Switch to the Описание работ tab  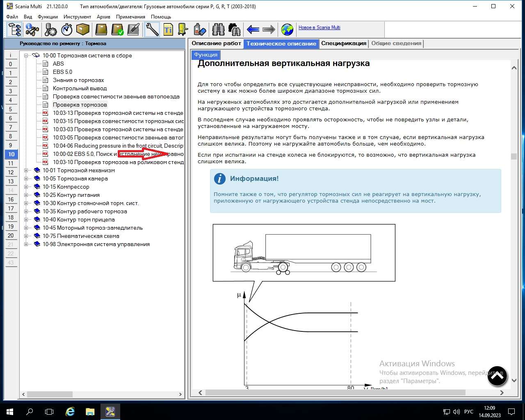pos(216,43)
